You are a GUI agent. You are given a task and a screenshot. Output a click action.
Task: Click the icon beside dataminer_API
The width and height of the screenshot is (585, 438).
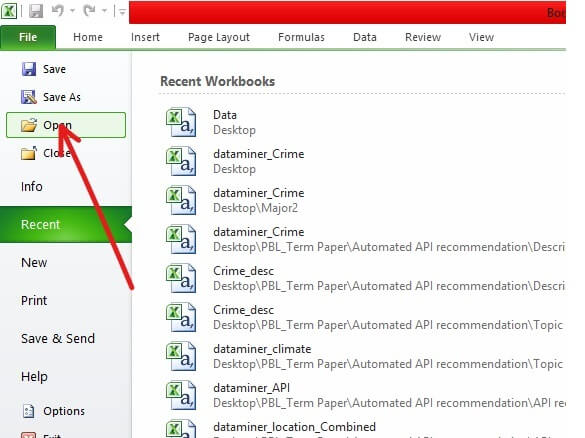pyautogui.click(x=181, y=395)
